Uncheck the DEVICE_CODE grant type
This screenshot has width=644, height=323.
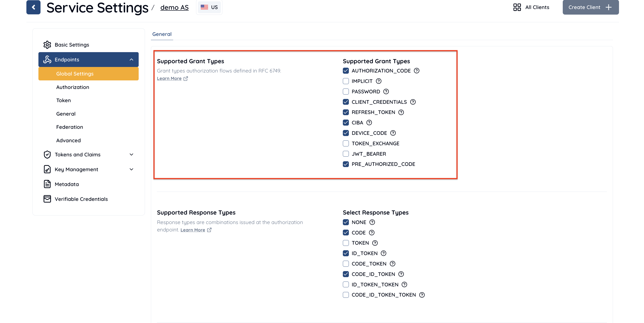346,133
